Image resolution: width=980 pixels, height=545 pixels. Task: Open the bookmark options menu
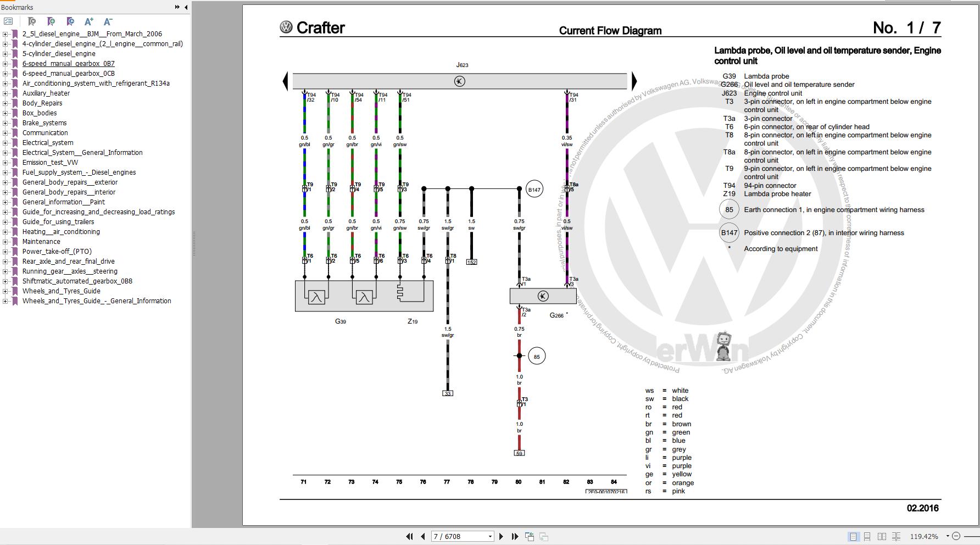click(9, 21)
